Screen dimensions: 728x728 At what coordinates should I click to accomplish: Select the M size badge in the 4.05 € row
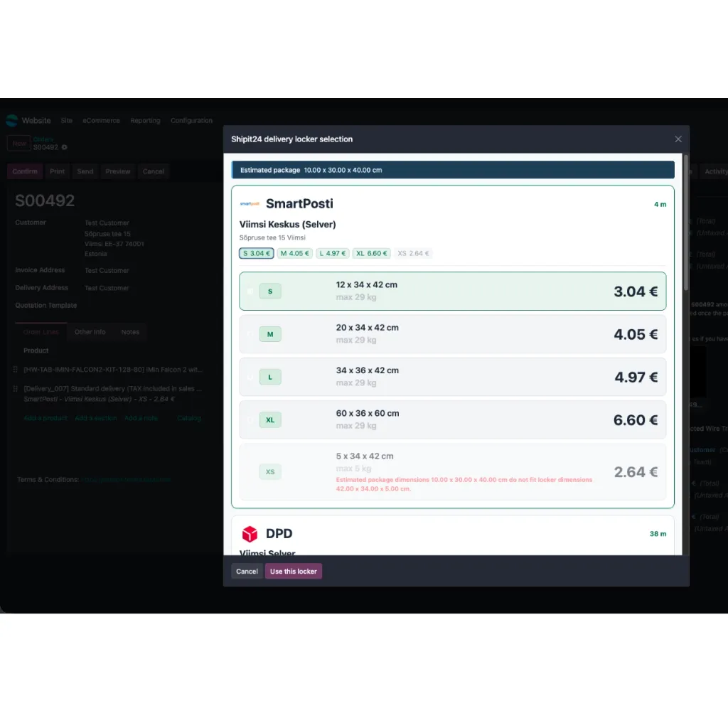point(270,334)
